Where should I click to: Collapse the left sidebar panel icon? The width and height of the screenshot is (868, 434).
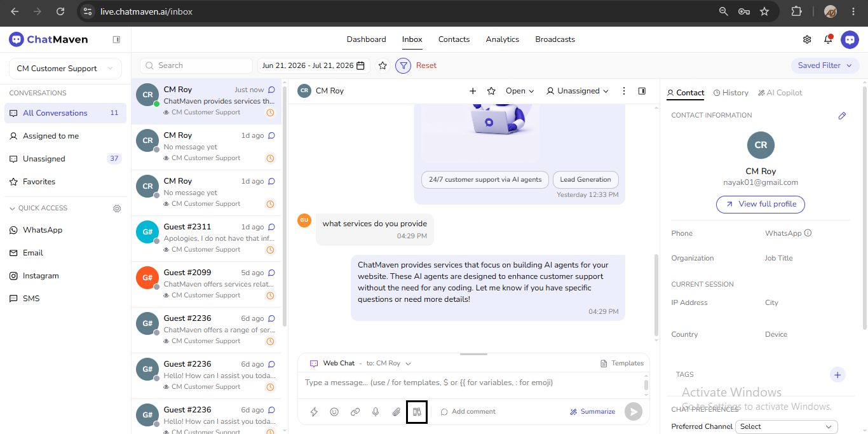(116, 39)
